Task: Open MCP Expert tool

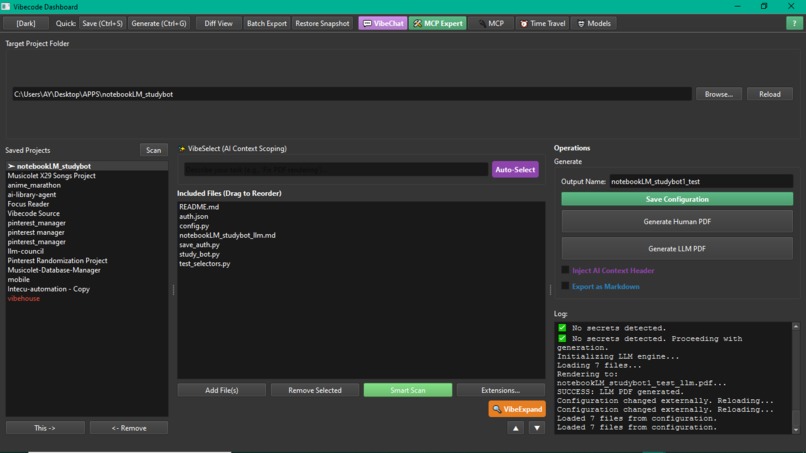Action: tap(438, 24)
